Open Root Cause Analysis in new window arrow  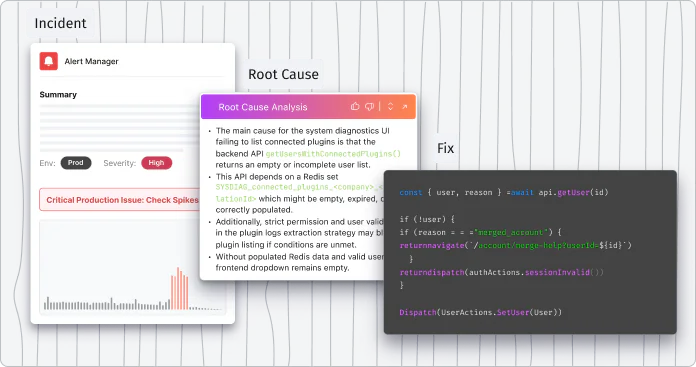coord(404,107)
